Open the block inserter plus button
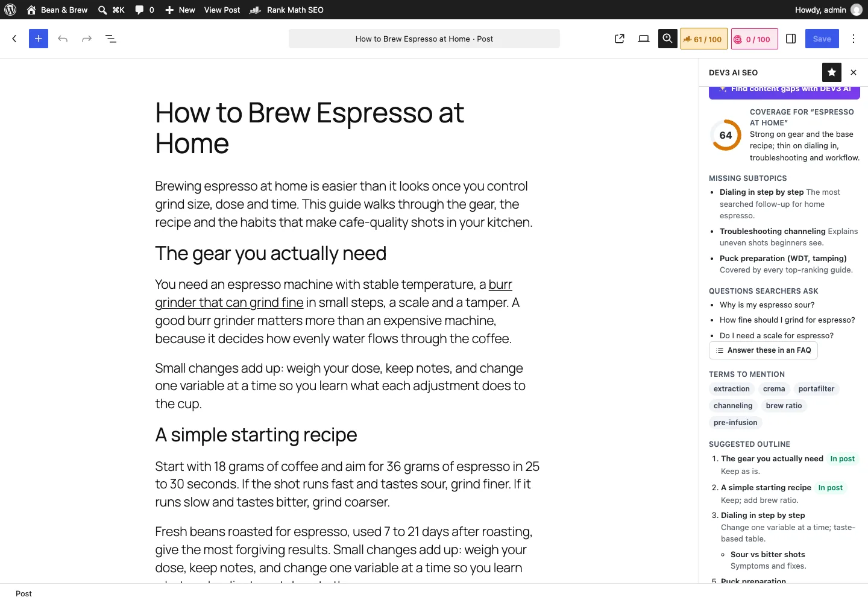The width and height of the screenshot is (868, 603). pyautogui.click(x=39, y=39)
